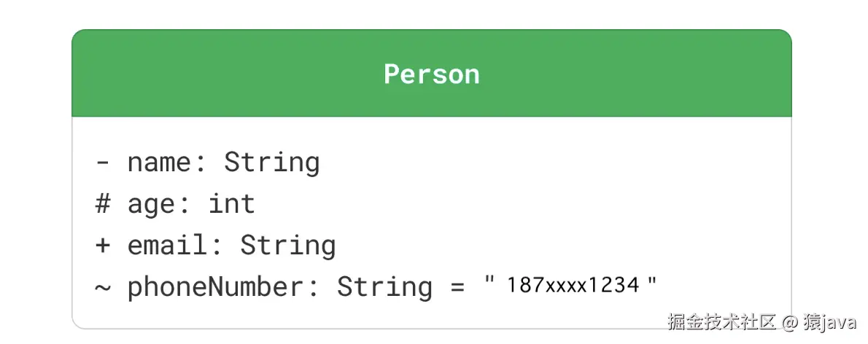Click the hash protected visibility symbol
Screen dimensions: 868x344
(103, 203)
